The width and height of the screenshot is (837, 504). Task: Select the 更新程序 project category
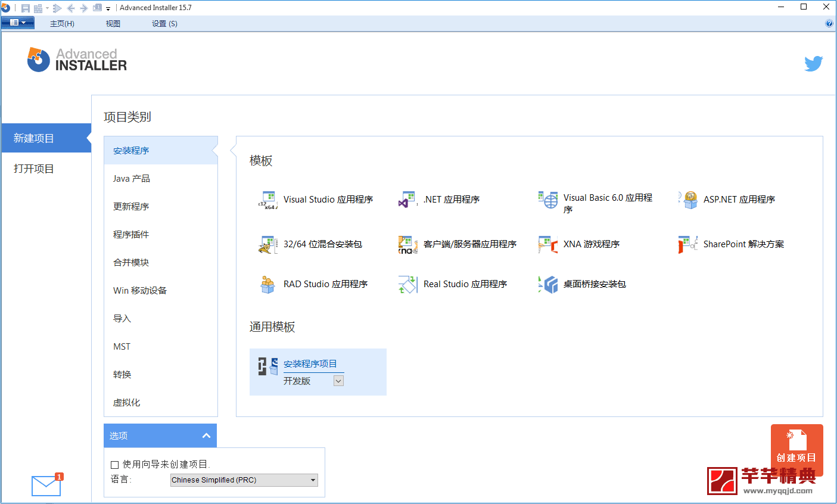tap(161, 206)
